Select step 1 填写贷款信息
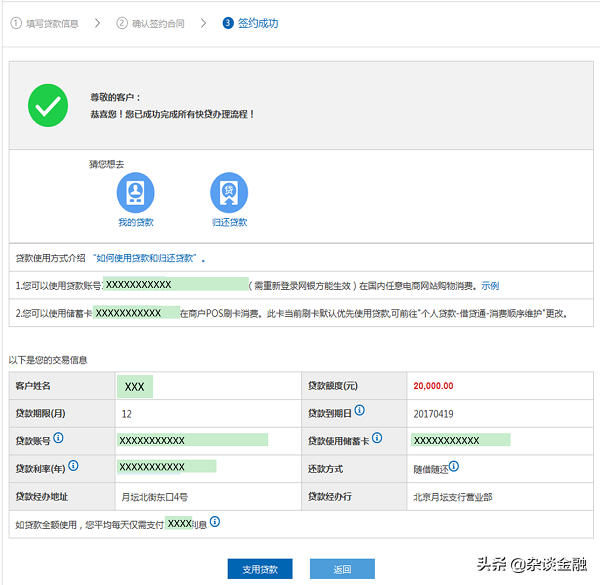 44,23
